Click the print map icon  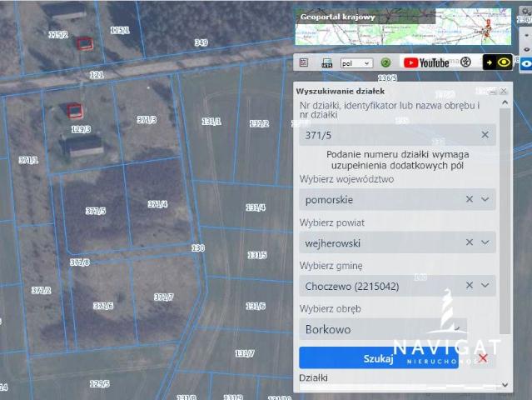326,62
